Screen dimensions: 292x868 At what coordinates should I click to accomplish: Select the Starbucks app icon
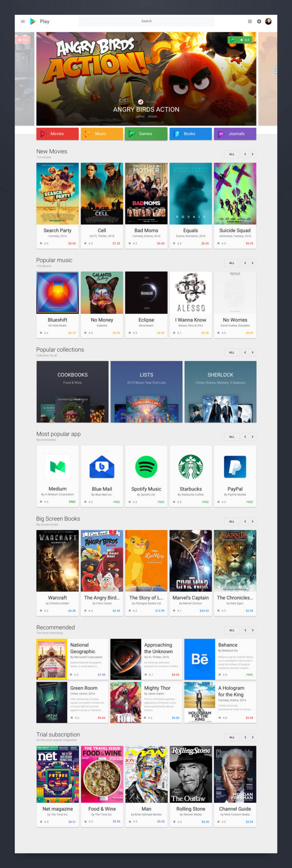coord(191,467)
